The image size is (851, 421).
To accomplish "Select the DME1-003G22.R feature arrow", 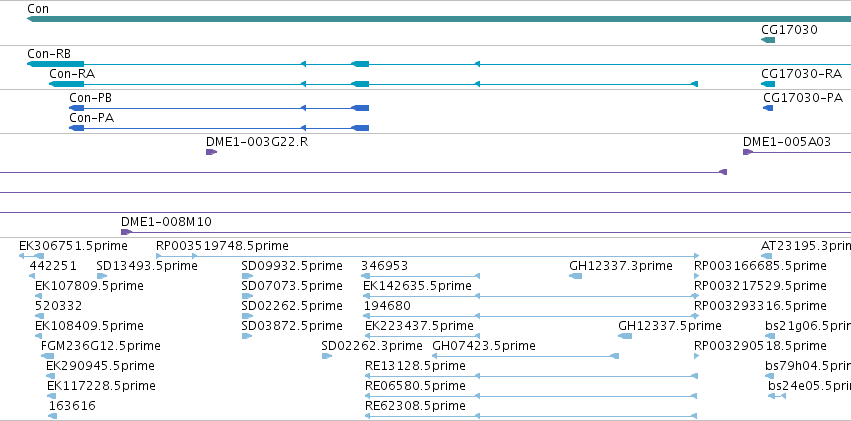I will point(211,152).
